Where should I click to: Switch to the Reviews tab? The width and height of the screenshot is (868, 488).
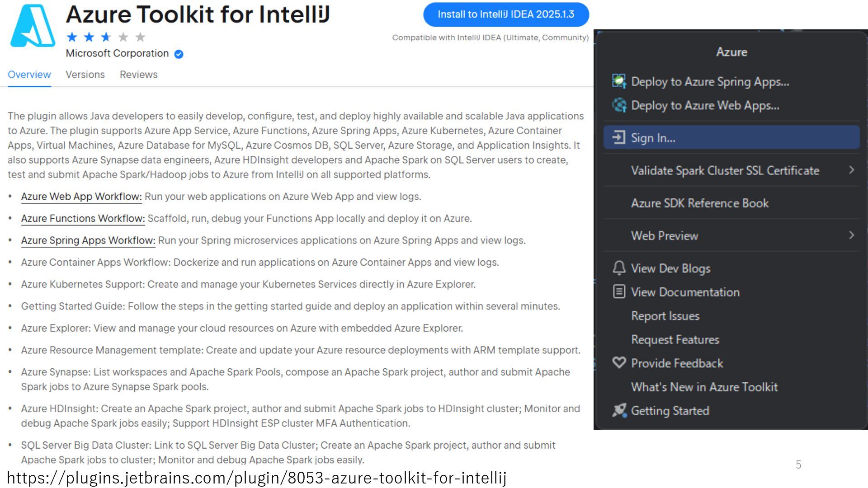tap(138, 75)
